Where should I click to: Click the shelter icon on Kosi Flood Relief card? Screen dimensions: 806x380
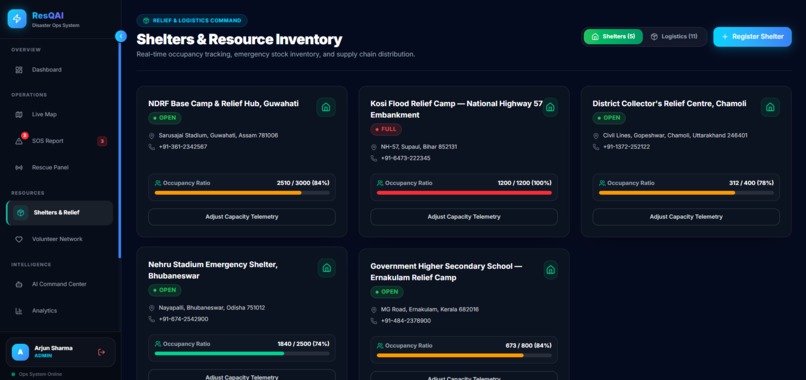(x=550, y=107)
